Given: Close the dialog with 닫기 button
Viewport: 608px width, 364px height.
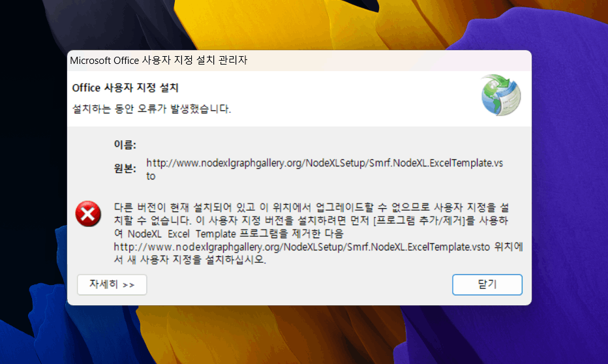Looking at the screenshot, I should pos(487,284).
